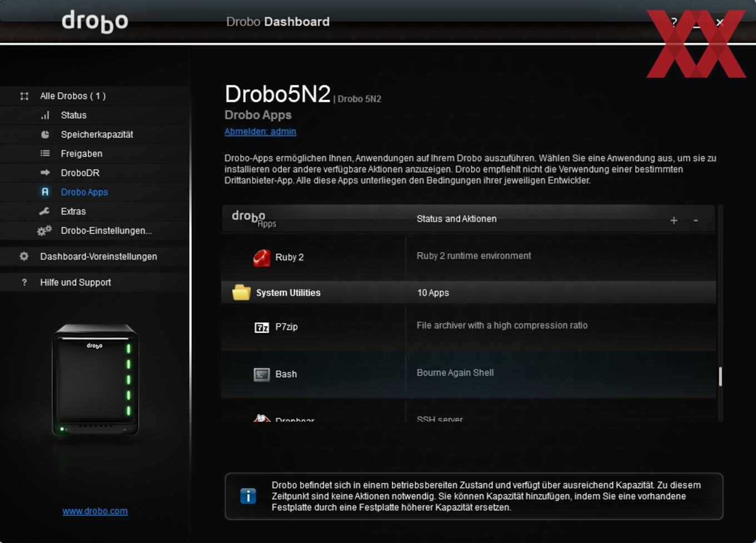Click the Drobo5N2 device title
Image resolution: width=756 pixels, height=543 pixels.
click(x=277, y=94)
